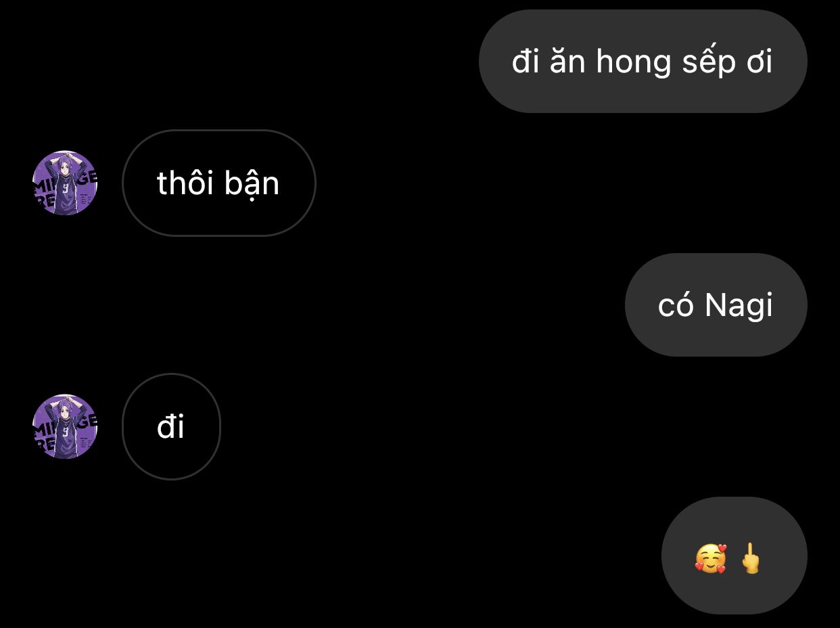View purple-haired character photo near "thôi bận"
Screen dimensions: 840x628
(x=65, y=183)
